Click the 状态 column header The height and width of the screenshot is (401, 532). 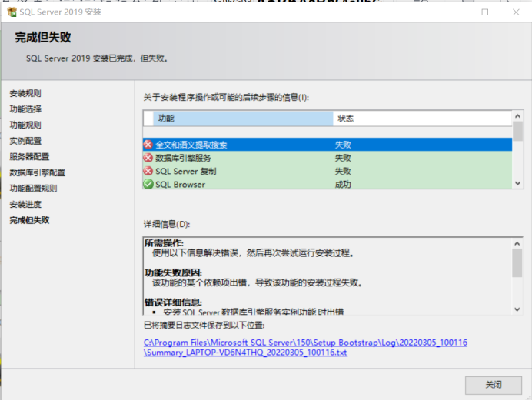coord(422,119)
